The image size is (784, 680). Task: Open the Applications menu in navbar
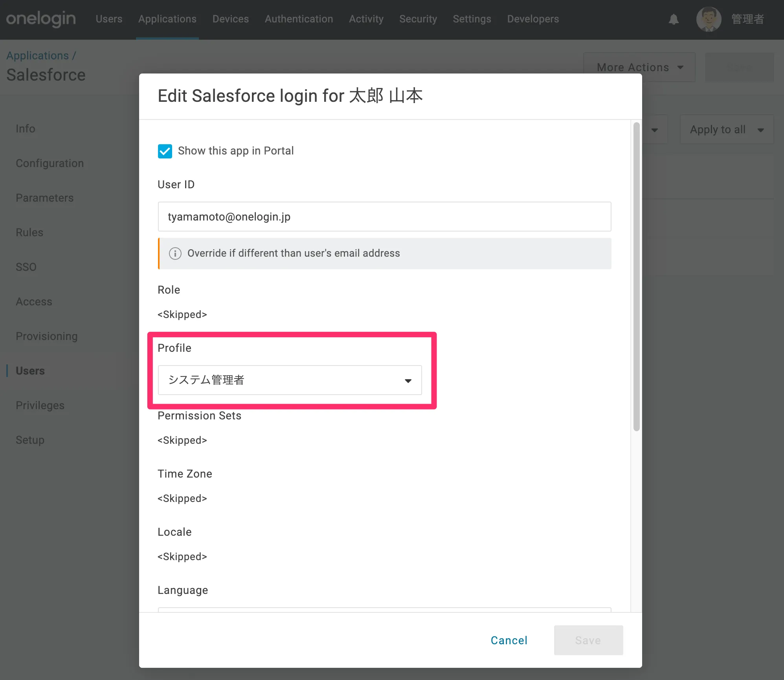tap(167, 19)
